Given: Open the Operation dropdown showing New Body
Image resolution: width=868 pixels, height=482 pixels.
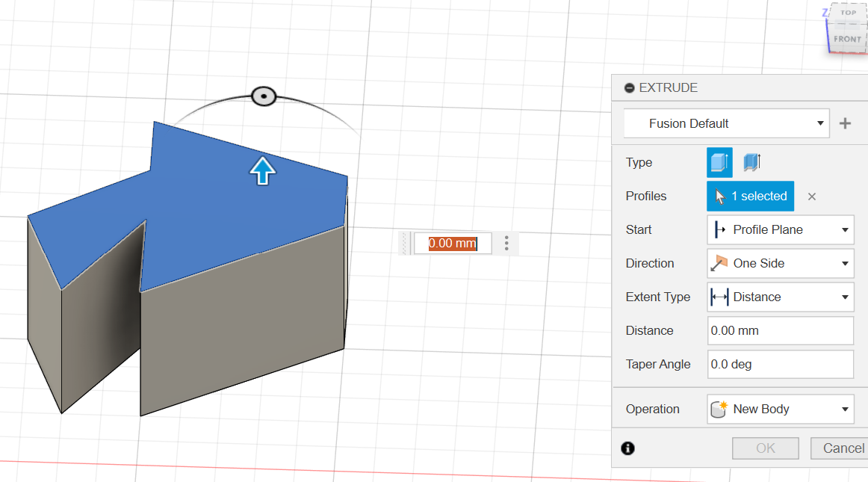Looking at the screenshot, I should [780, 409].
